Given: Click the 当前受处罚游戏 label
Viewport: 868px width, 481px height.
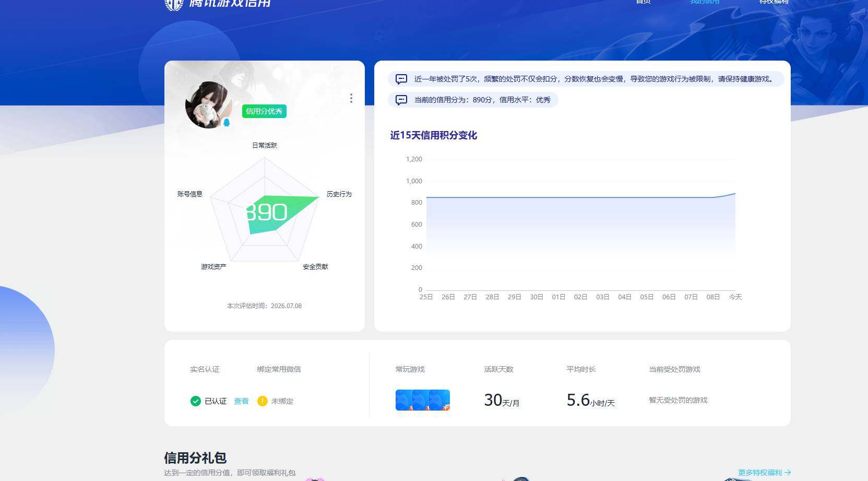Looking at the screenshot, I should pyautogui.click(x=675, y=369).
